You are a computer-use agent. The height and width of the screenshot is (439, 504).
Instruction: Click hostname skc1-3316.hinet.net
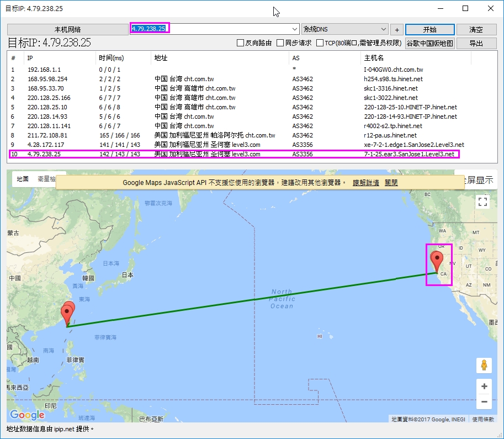(x=391, y=88)
